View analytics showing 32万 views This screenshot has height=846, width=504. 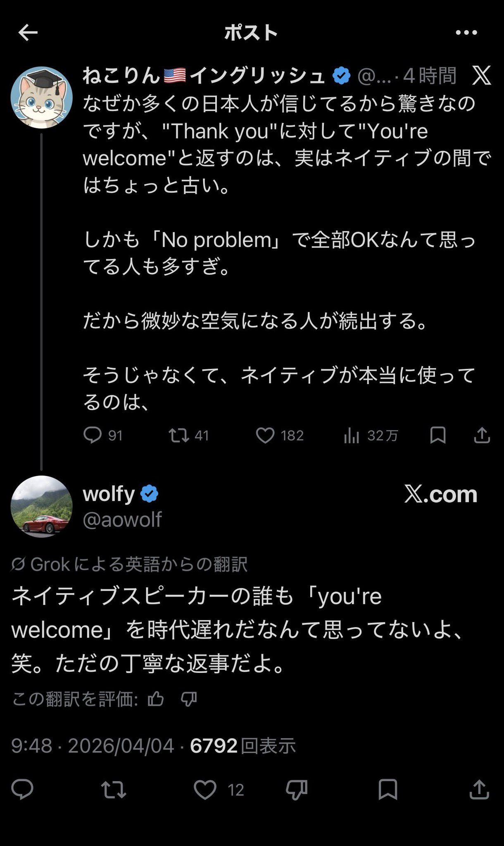pos(352,435)
